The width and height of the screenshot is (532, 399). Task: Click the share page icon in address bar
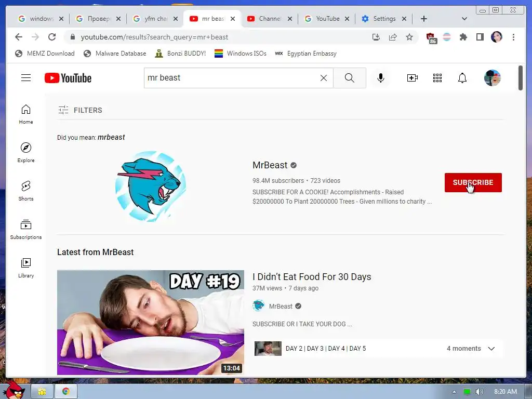393,37
